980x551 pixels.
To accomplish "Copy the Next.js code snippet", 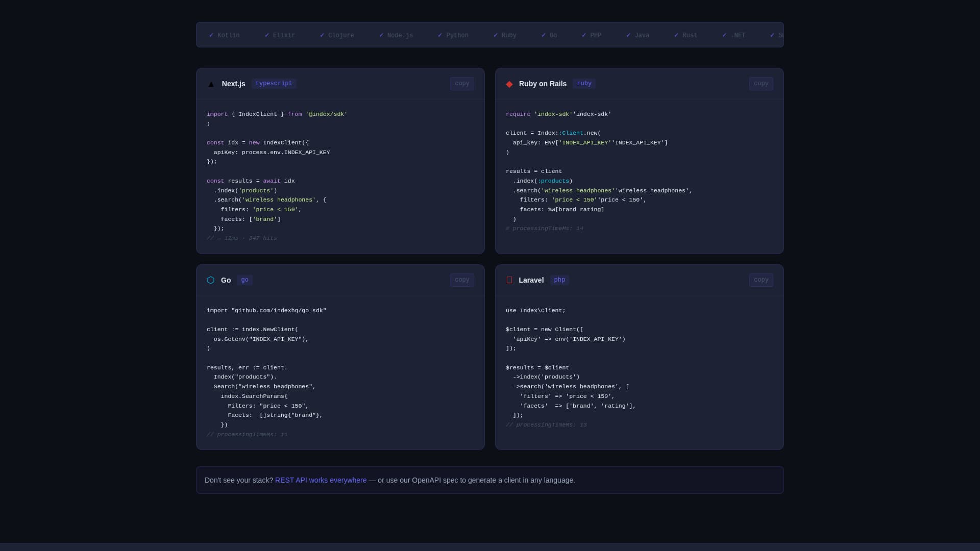I will click(461, 84).
